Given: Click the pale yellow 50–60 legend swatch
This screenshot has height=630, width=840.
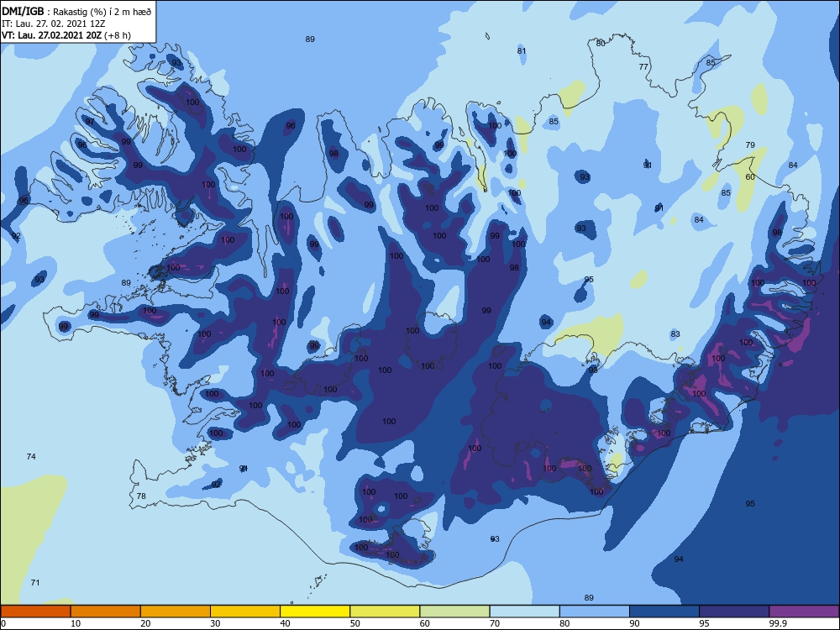Looking at the screenshot, I should (x=385, y=612).
